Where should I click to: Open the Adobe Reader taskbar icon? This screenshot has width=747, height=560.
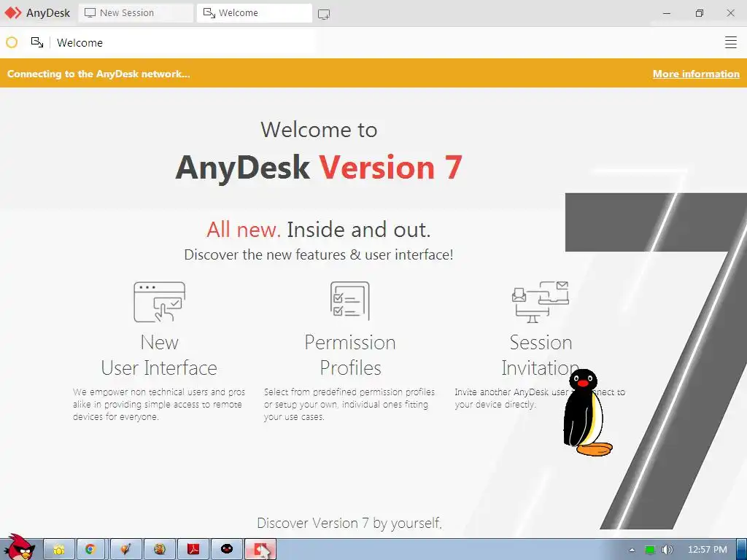193,550
